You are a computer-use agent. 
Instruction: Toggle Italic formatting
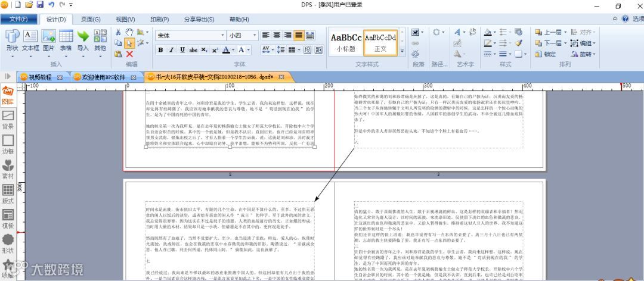172,50
